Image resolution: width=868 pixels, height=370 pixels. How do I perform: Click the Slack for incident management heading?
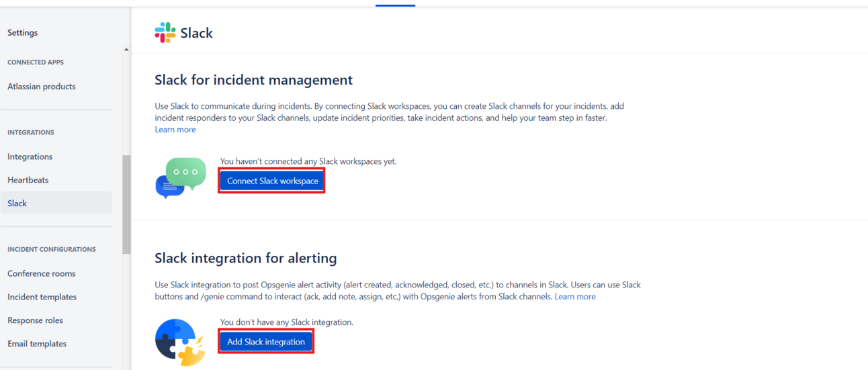[253, 80]
